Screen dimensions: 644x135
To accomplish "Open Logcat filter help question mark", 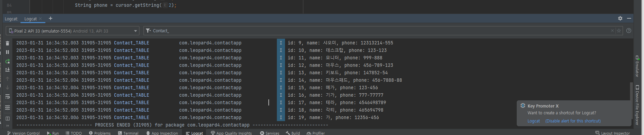I will (629, 31).
